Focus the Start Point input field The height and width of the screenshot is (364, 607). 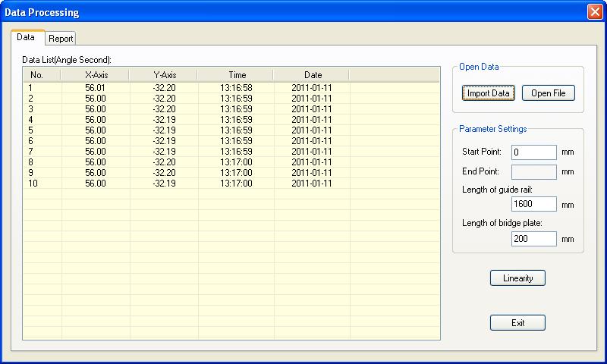pyautogui.click(x=533, y=152)
